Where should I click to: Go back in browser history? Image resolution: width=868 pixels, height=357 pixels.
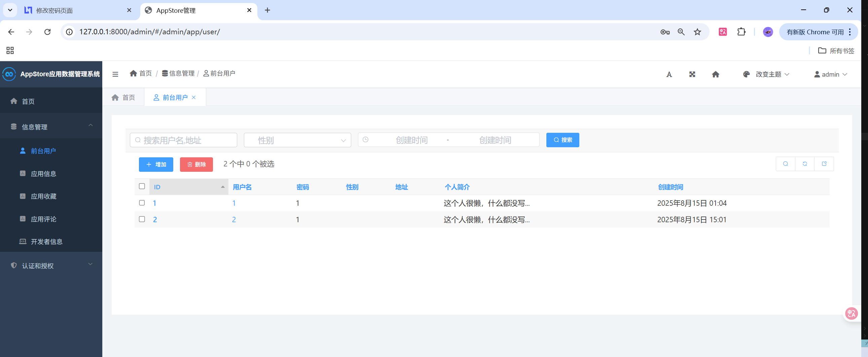(11, 32)
